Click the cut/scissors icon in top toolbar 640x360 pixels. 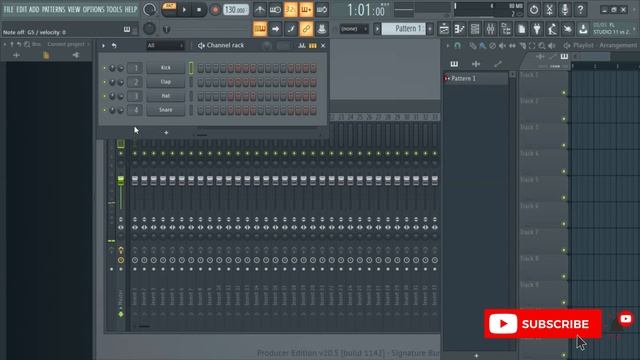pyautogui.click(x=549, y=9)
